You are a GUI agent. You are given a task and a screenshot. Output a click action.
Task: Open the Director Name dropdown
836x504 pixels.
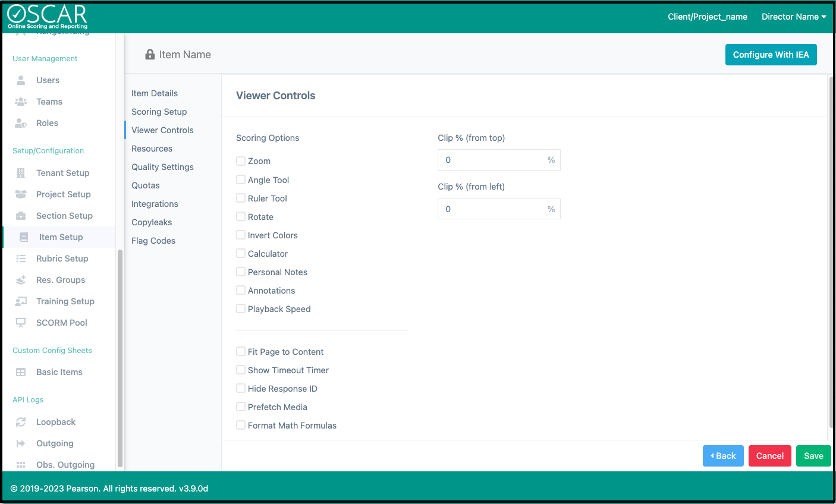click(x=793, y=17)
